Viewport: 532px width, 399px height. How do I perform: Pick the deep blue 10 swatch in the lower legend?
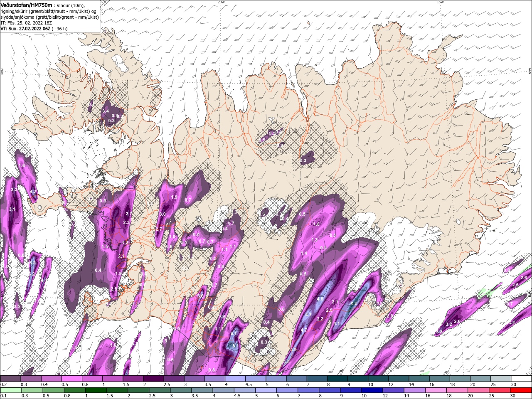[x=372, y=390]
